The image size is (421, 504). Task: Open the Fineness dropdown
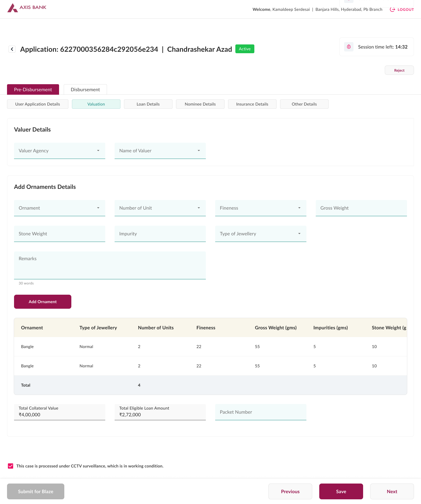coord(261,208)
